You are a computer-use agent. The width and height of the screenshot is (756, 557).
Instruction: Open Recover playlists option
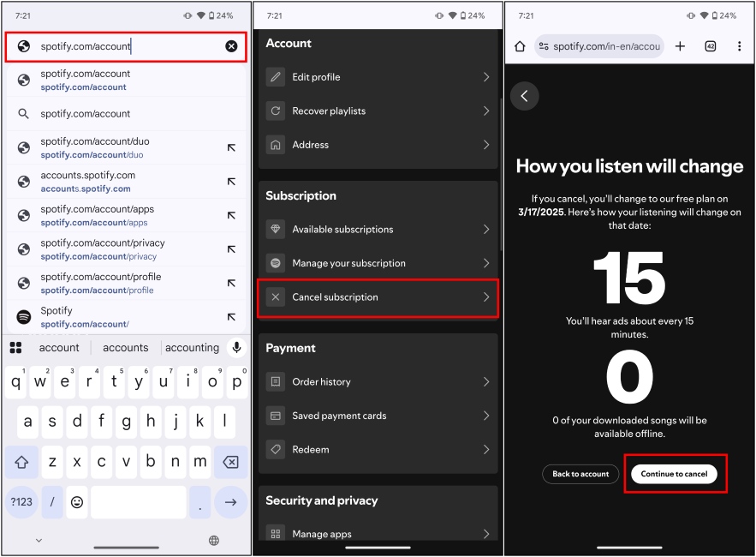coord(378,111)
